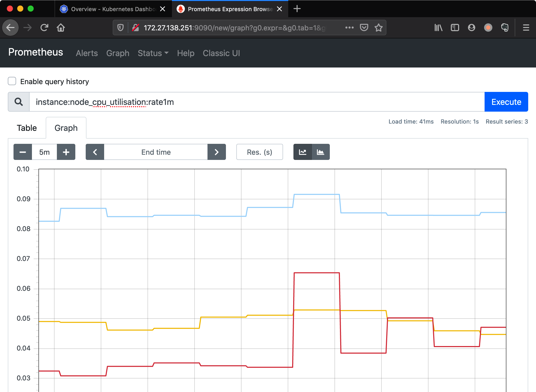Close the Kubernetes Dashboard tab

pyautogui.click(x=163, y=9)
